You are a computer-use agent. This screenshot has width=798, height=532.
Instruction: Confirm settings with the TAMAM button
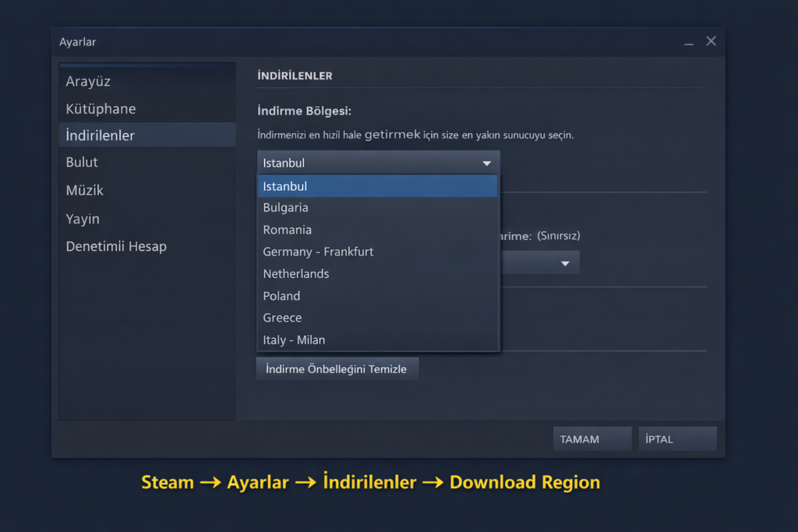(591, 438)
